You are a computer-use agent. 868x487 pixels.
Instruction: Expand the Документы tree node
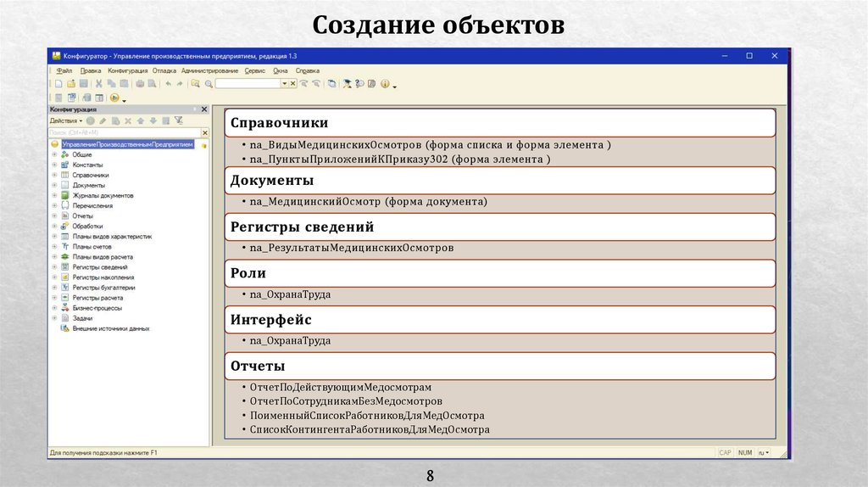click(54, 185)
